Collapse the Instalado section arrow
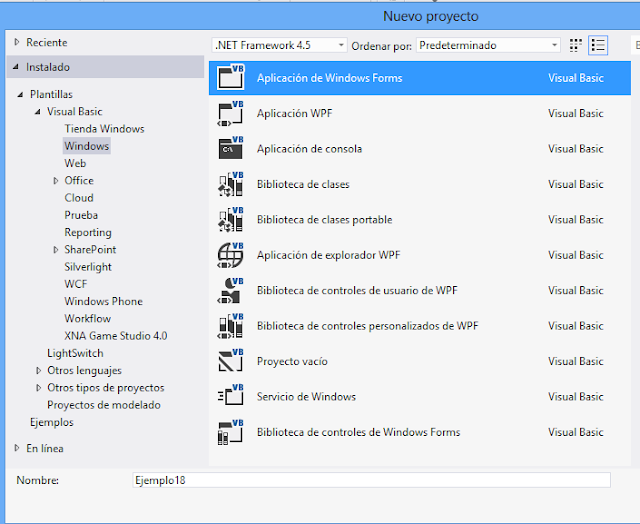 16,67
